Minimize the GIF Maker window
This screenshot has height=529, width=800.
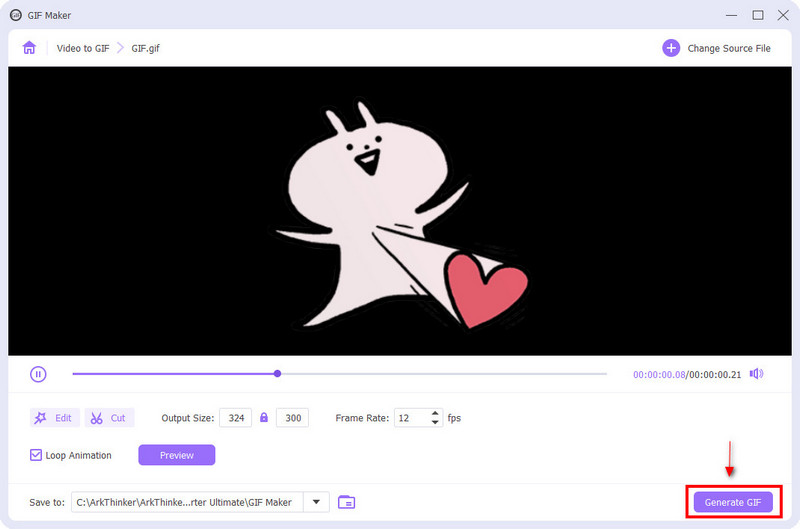[731, 15]
